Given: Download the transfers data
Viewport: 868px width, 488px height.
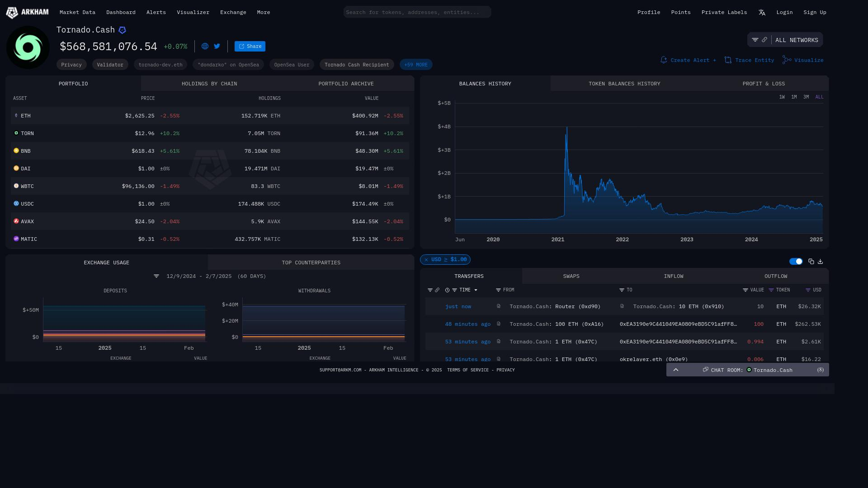Looking at the screenshot, I should 821,262.
